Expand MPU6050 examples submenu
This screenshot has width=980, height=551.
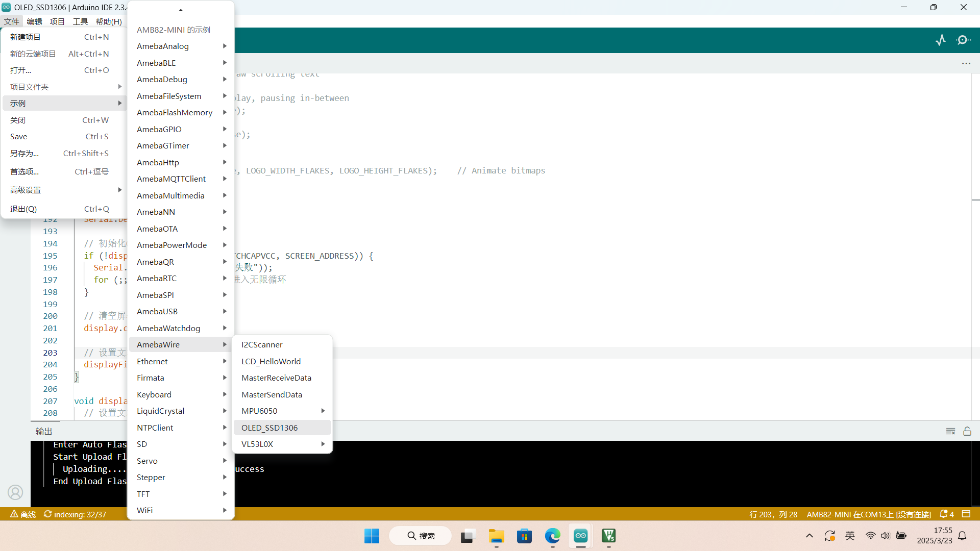coord(282,411)
